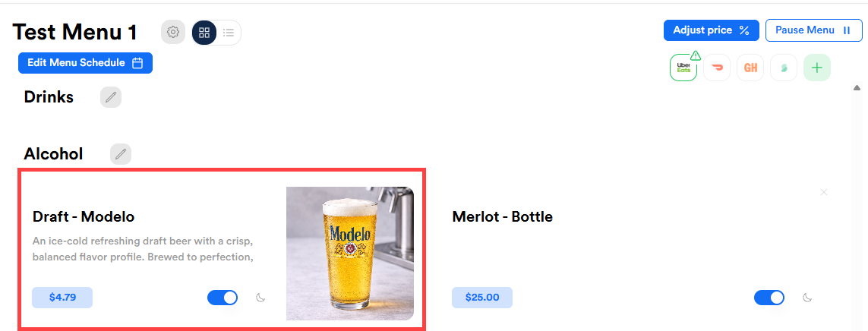Open Test Menu 1 settings gear

pyautogui.click(x=173, y=32)
